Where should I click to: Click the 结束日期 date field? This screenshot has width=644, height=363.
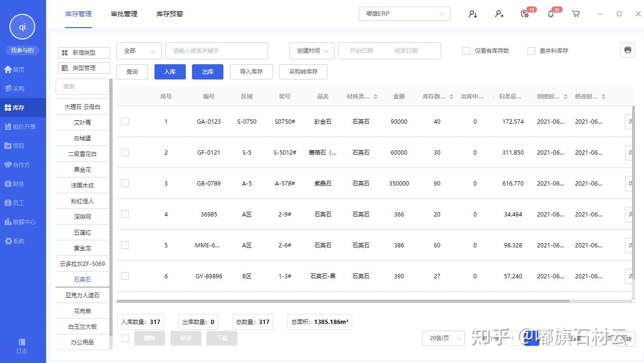[406, 51]
